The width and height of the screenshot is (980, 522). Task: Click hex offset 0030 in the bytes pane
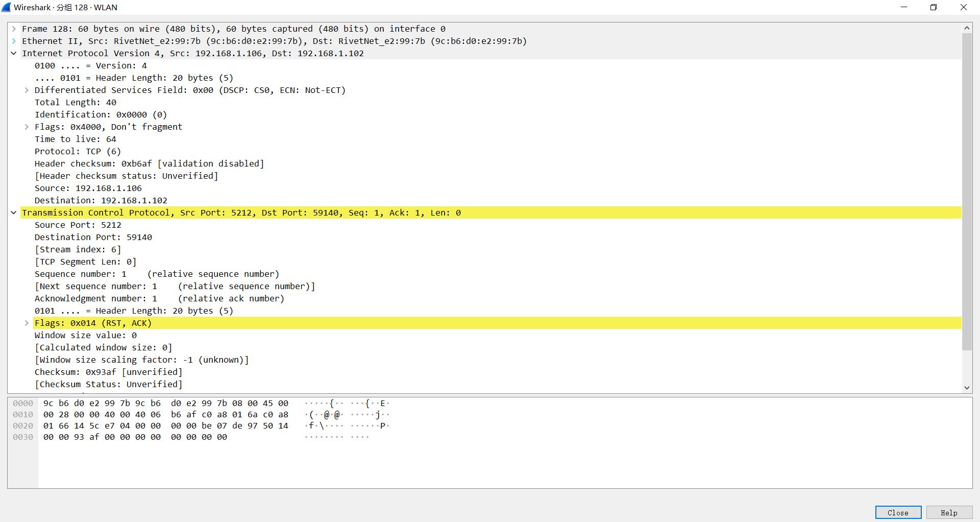click(23, 437)
